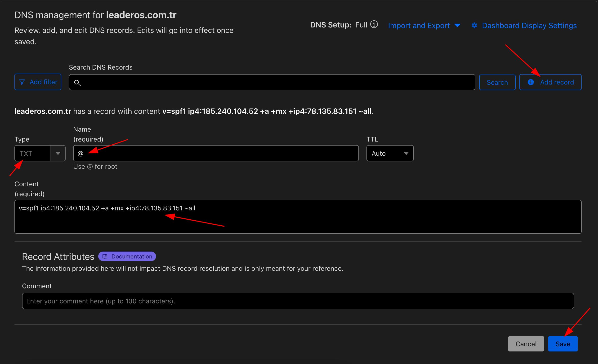This screenshot has width=598, height=364.
Task: Click the DNS Setup info icon
Action: (x=374, y=24)
